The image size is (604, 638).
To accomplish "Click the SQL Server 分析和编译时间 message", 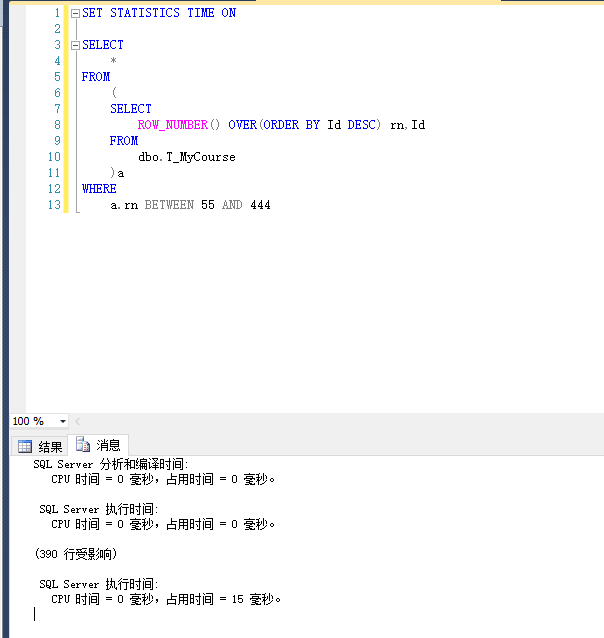I will pos(110,464).
